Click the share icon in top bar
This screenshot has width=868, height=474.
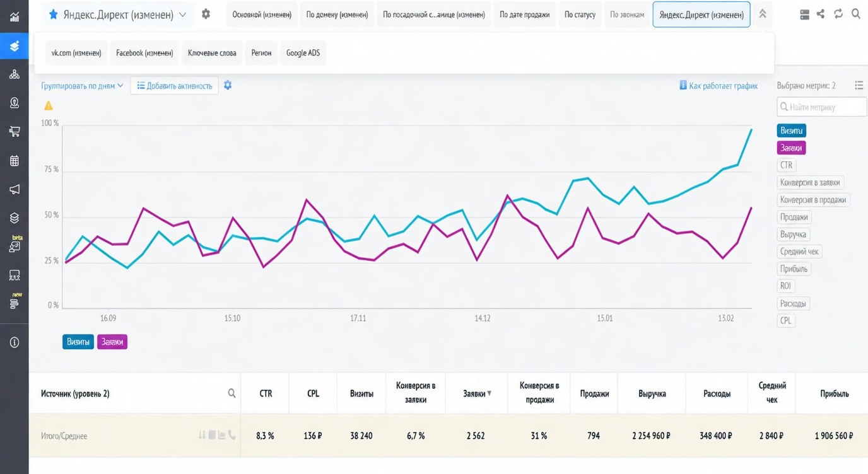point(821,14)
